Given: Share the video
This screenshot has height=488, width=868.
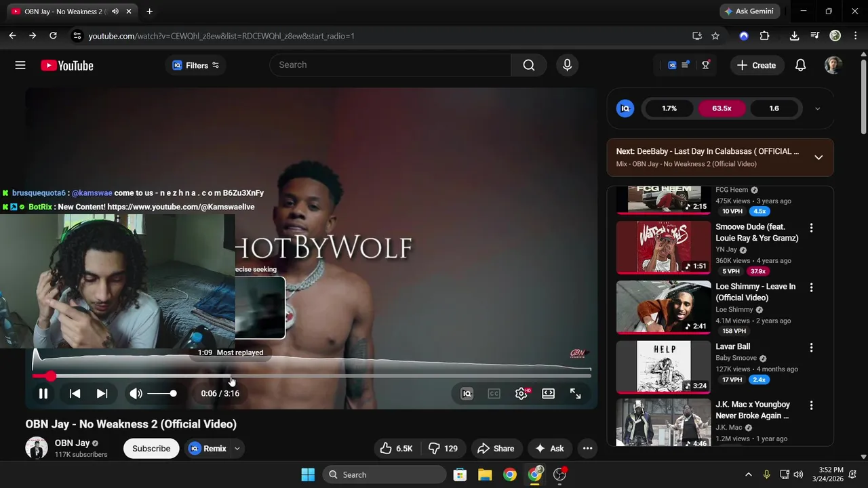Looking at the screenshot, I should 496,449.
